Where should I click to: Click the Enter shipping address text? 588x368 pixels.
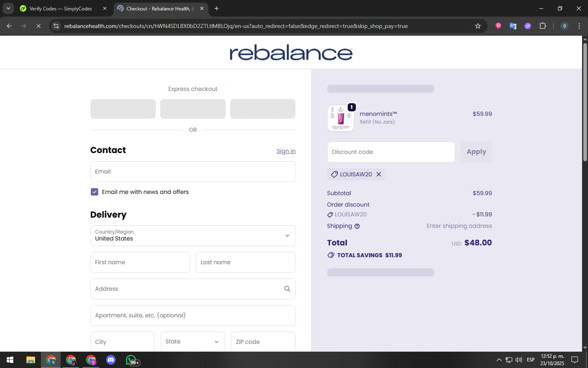[x=459, y=226]
